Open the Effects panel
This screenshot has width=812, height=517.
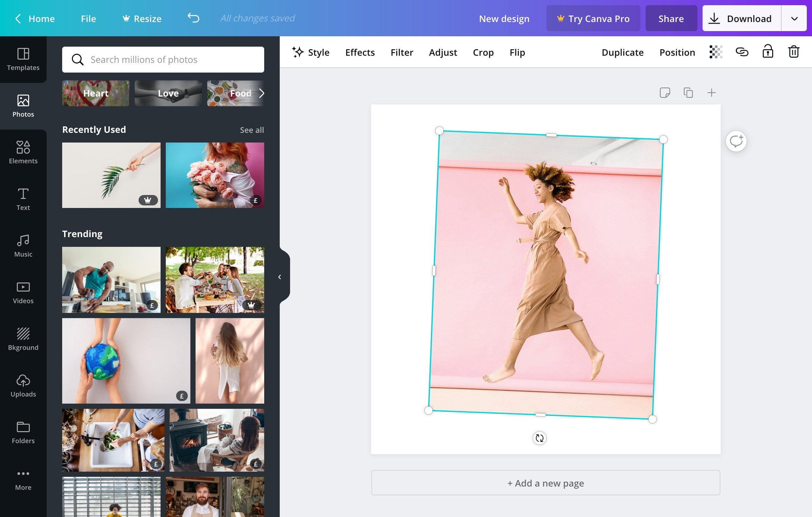360,52
